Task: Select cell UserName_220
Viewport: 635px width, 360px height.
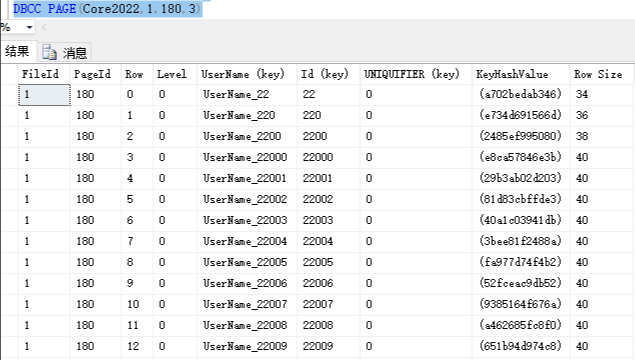Action: coord(247,115)
